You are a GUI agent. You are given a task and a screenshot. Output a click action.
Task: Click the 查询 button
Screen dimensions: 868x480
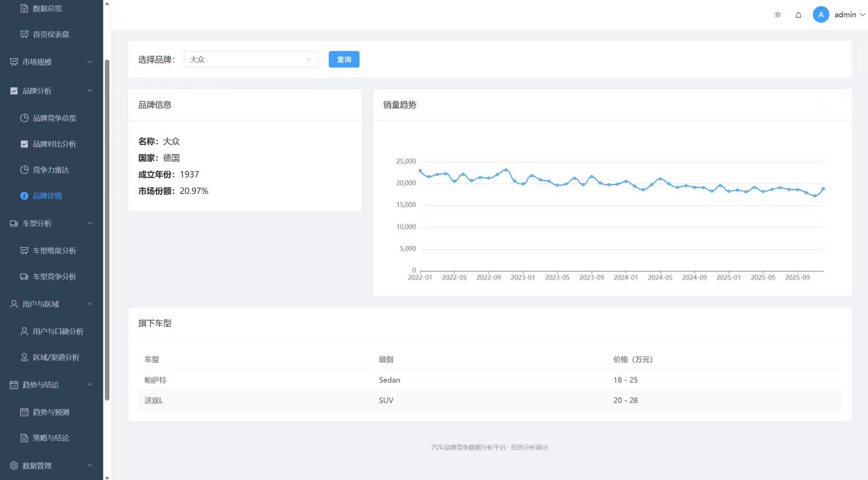(344, 59)
